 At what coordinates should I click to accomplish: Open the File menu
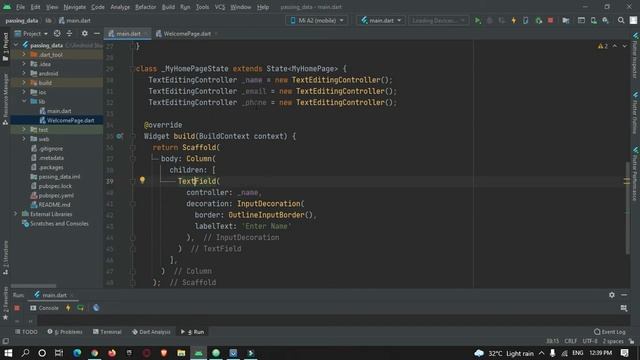[20, 7]
